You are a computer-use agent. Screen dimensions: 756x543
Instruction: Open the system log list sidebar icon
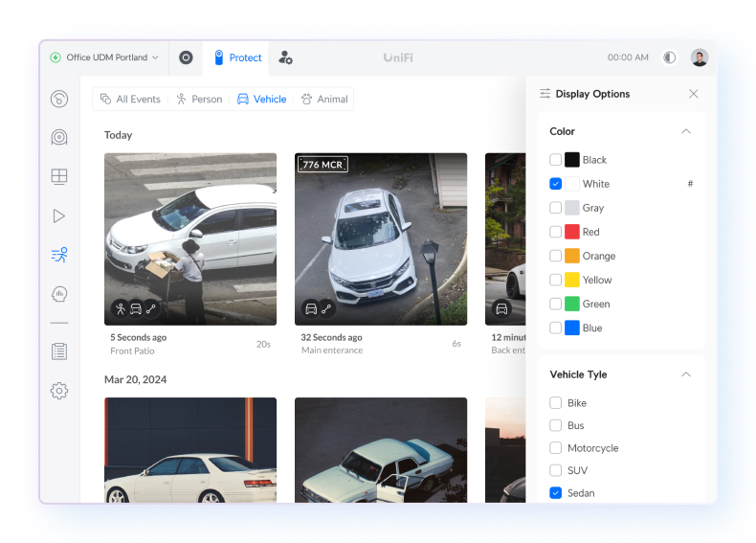click(59, 351)
